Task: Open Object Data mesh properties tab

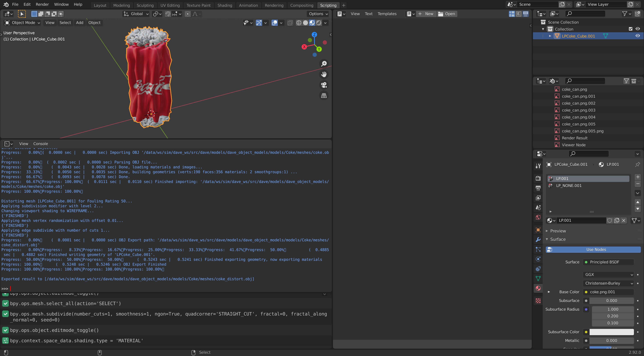Action: (x=538, y=279)
